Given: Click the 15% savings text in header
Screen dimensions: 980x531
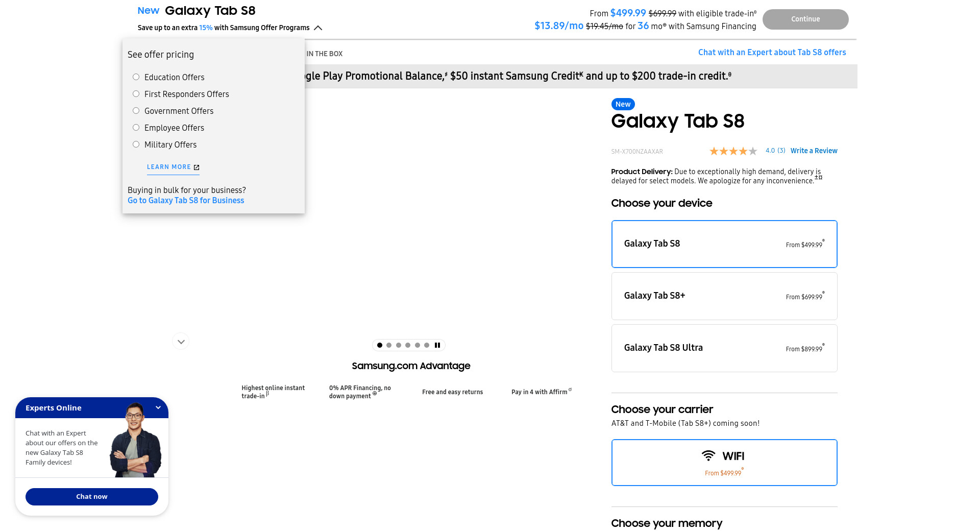Looking at the screenshot, I should pos(206,28).
